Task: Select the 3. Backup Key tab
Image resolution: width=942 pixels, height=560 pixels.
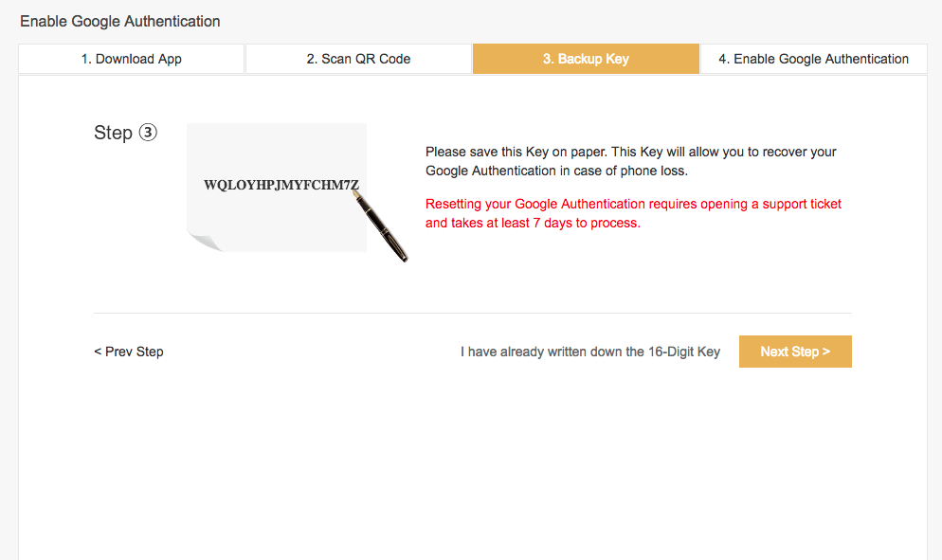Action: (x=586, y=59)
